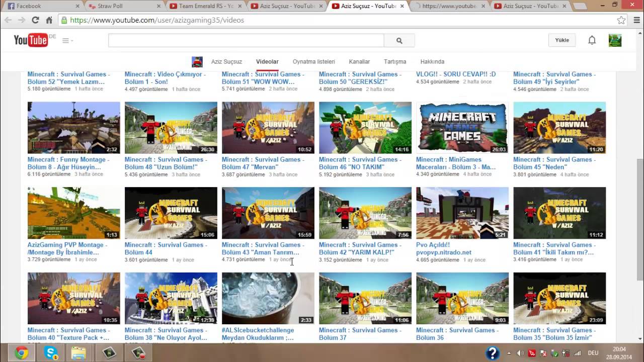Open Bölüm 35 "Bölüm 35 İzmir" title
The width and height of the screenshot is (644, 362).
[554, 334]
